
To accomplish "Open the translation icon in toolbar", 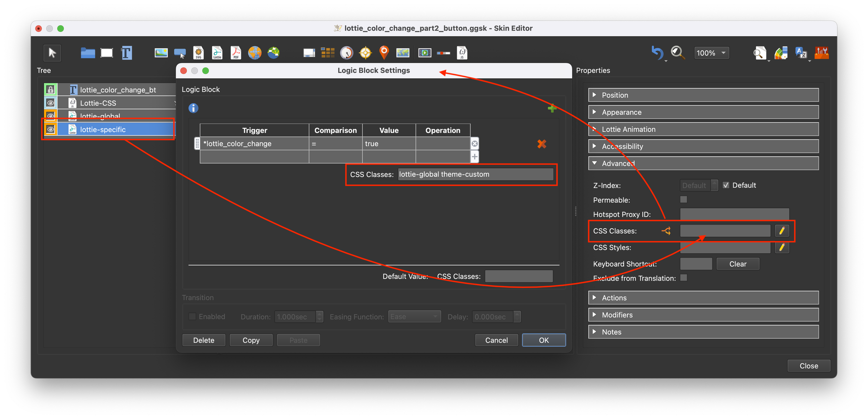I will coord(801,53).
